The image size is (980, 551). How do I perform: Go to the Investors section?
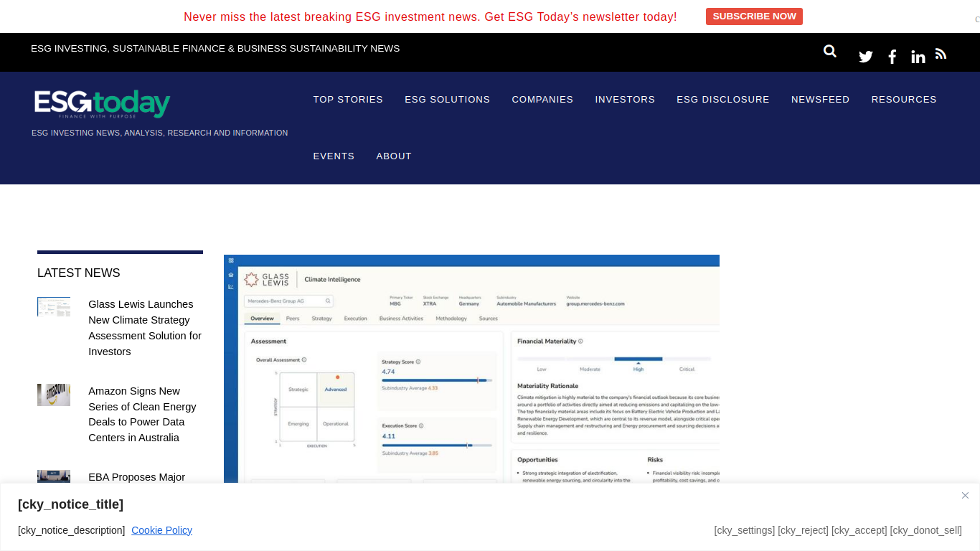tap(625, 100)
